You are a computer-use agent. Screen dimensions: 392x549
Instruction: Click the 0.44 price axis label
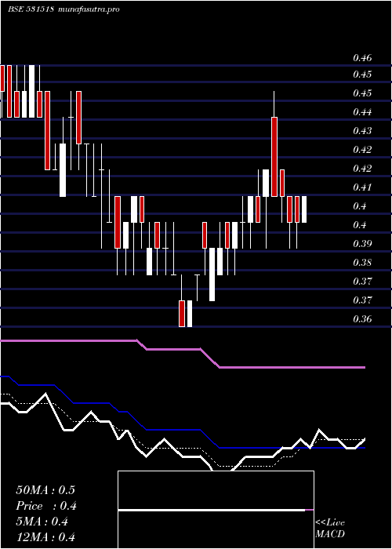[x=362, y=112]
